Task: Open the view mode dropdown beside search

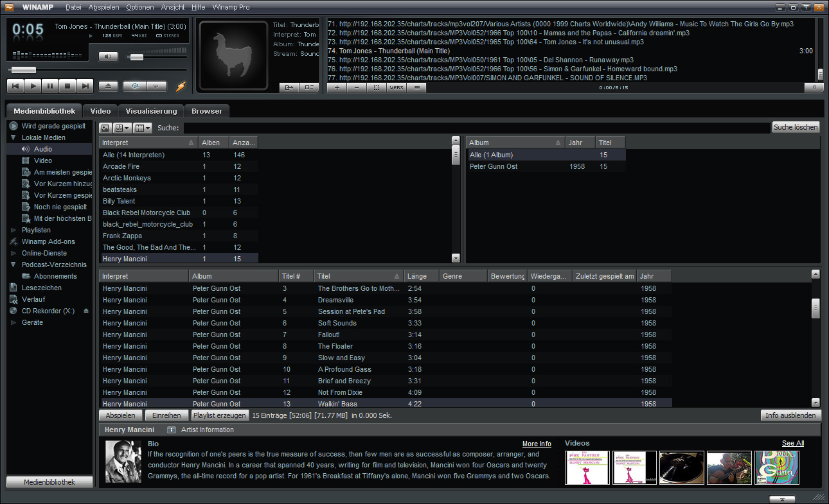Action: click(x=123, y=128)
